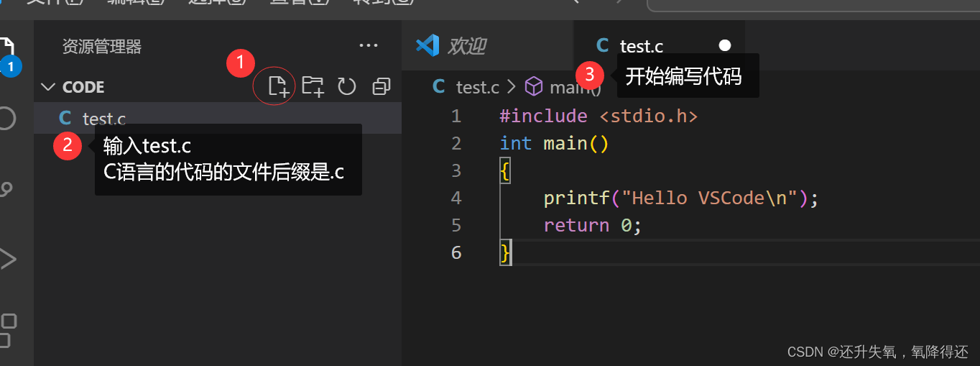Open the Run and Debug activity icon

point(7,259)
